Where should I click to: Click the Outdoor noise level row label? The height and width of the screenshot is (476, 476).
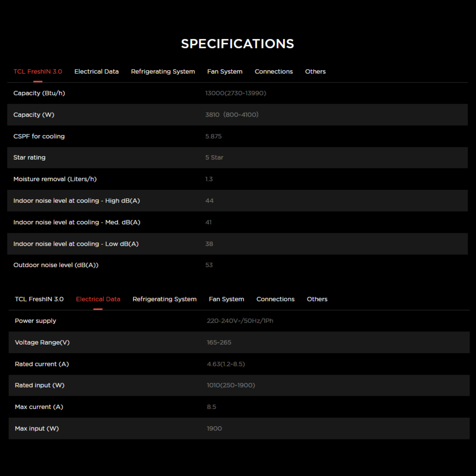point(56,265)
